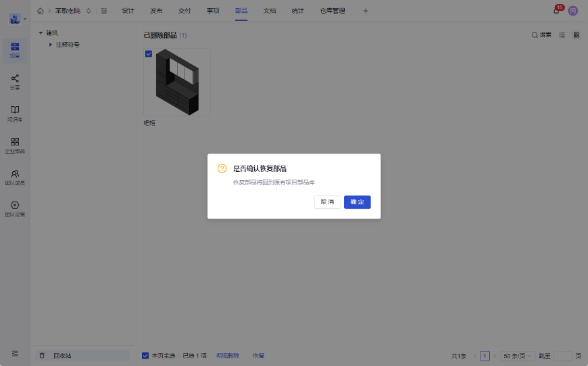Open the 50 条/页 page size dropdown
This screenshot has height=366, width=588.
(518, 356)
